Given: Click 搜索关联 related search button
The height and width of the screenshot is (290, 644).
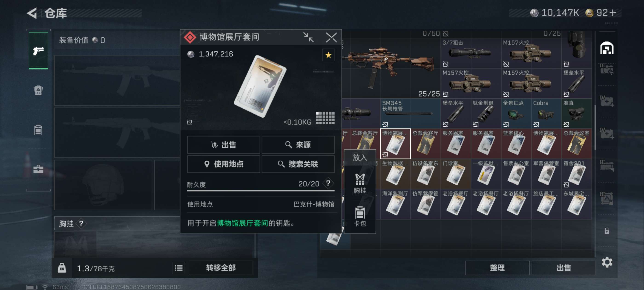Looking at the screenshot, I should click(298, 164).
